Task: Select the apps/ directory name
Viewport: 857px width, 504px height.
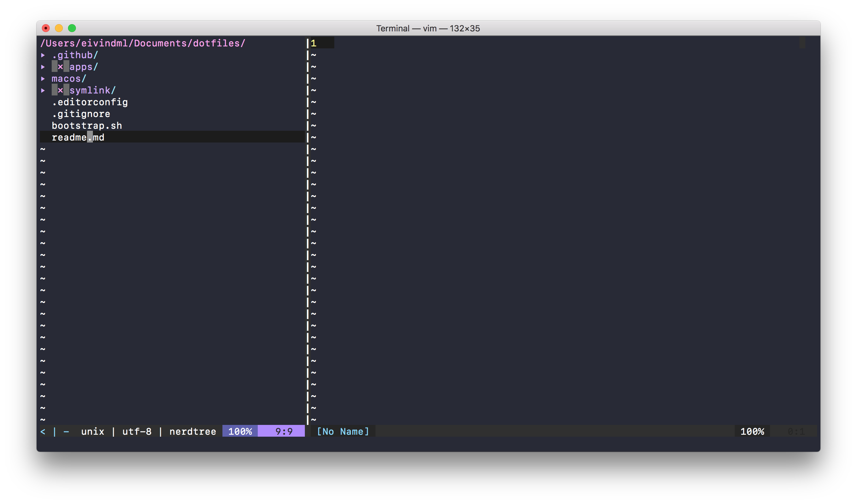Action: point(84,67)
